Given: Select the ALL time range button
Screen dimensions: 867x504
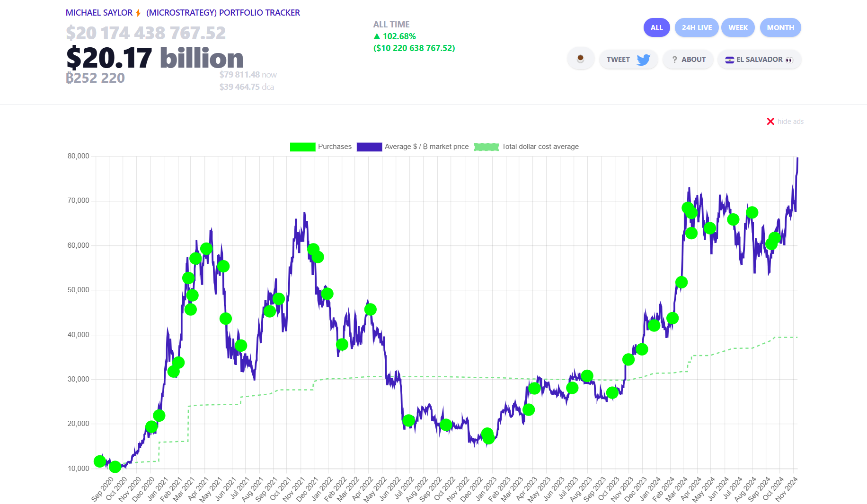Looking at the screenshot, I should (656, 27).
